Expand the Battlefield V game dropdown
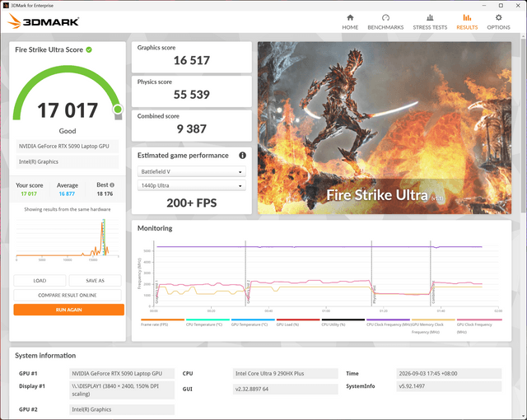This screenshot has width=527, height=420. coord(192,171)
